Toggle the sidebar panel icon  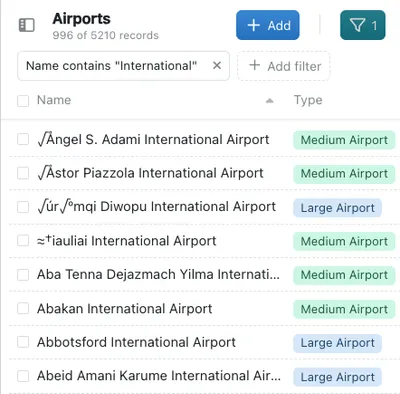(27, 25)
